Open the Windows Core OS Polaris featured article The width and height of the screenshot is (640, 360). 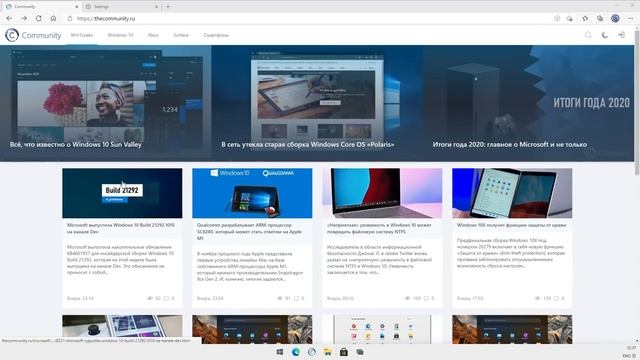(317, 103)
